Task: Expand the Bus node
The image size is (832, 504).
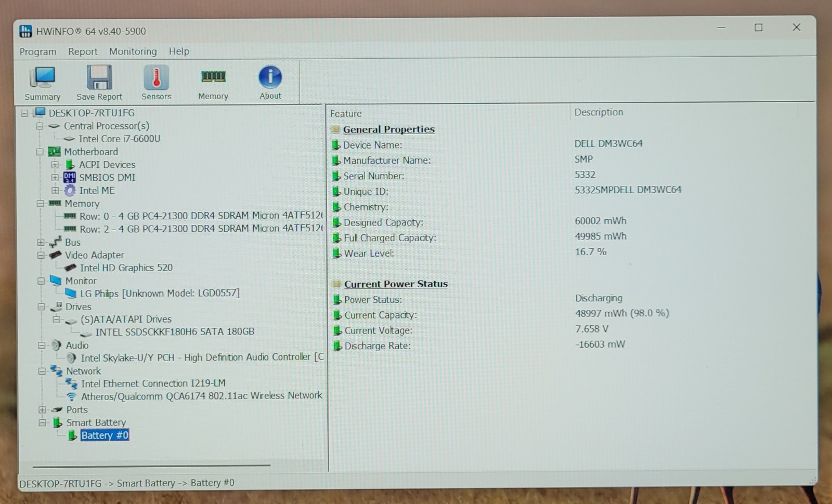Action: [41, 242]
